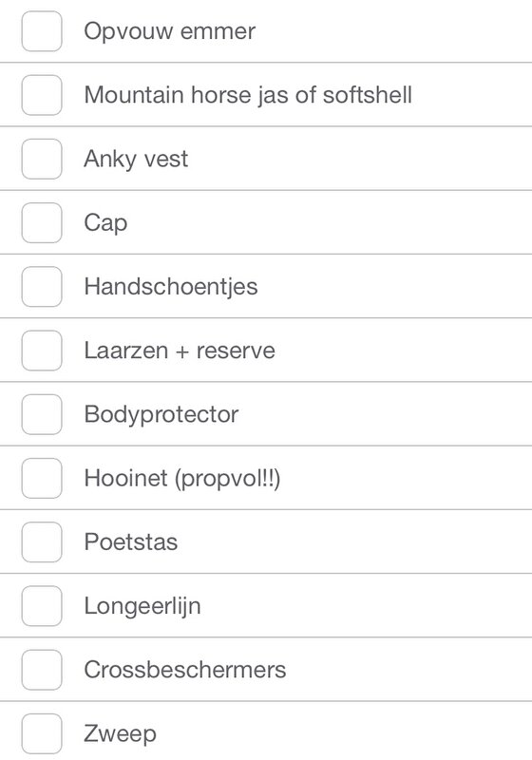The image size is (532, 760).
Task: Mark Anky vest as done
Action: pos(42,159)
